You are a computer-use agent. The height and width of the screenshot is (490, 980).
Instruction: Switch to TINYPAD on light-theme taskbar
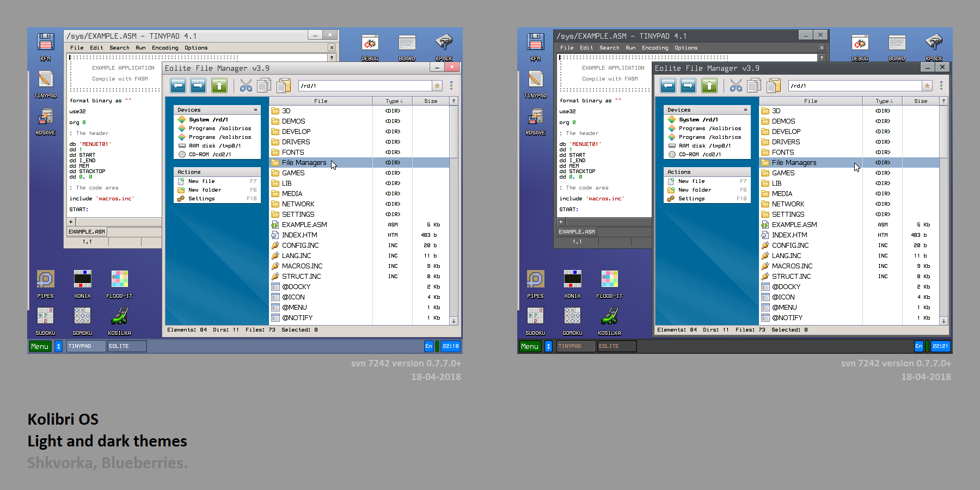pyautogui.click(x=86, y=346)
